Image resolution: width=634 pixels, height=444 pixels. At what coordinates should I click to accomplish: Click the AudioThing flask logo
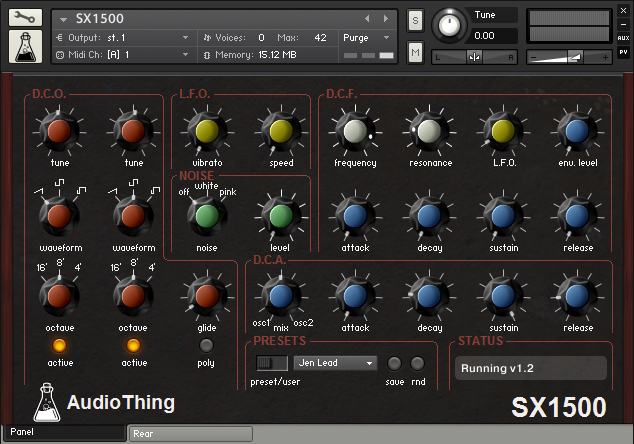point(44,404)
